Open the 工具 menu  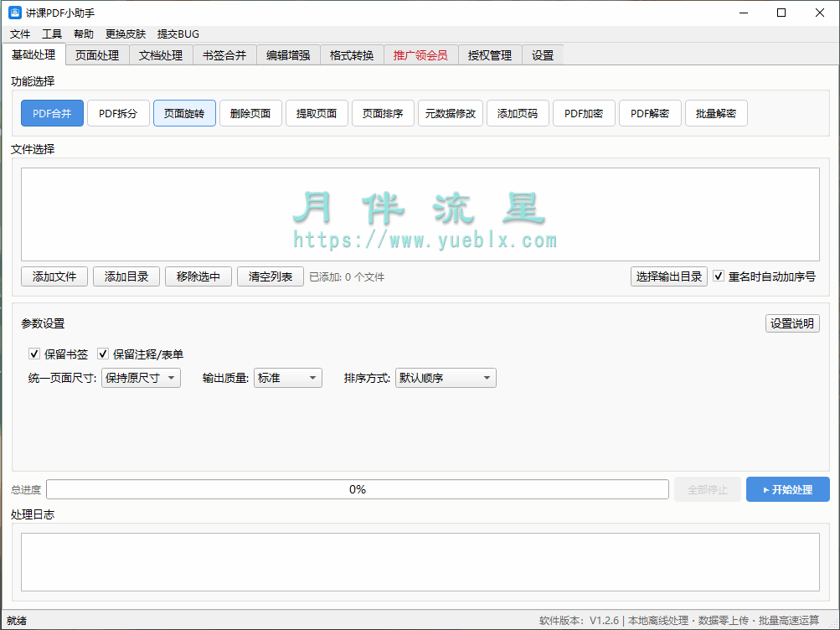click(51, 34)
